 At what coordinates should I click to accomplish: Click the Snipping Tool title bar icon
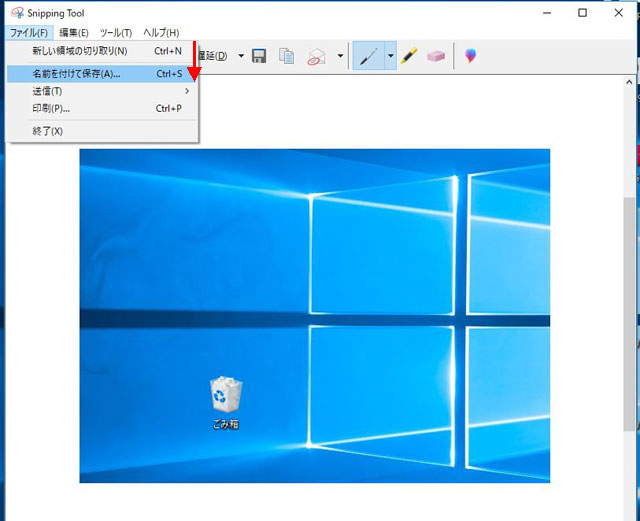[18, 13]
